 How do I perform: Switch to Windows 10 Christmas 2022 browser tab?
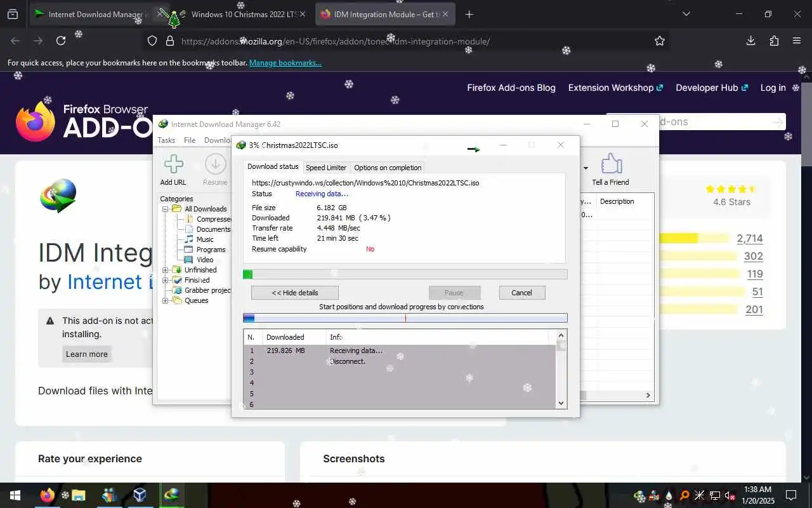click(243, 14)
